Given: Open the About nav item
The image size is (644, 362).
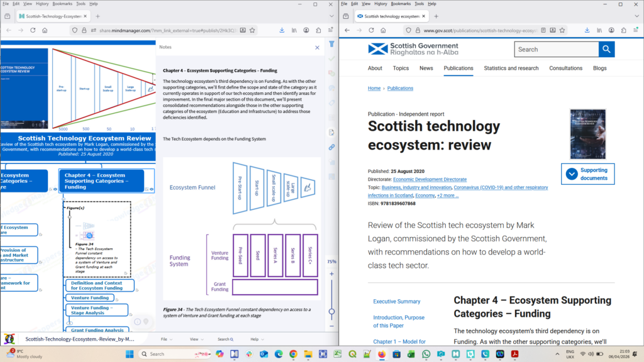Looking at the screenshot, I should click(x=375, y=68).
